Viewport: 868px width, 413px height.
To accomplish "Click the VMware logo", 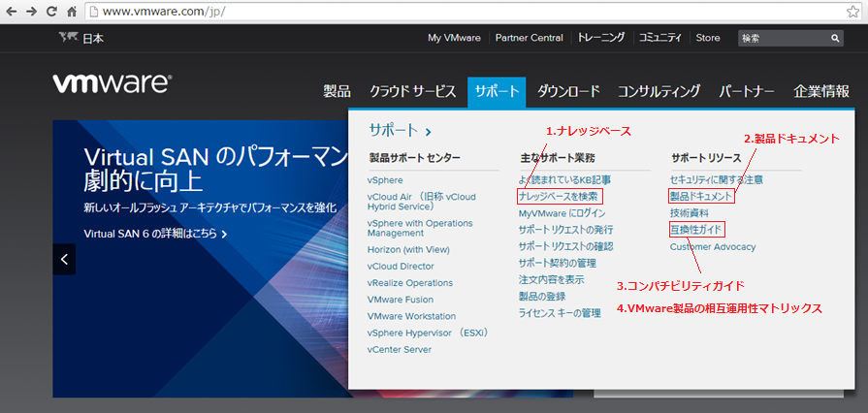I will click(x=112, y=84).
